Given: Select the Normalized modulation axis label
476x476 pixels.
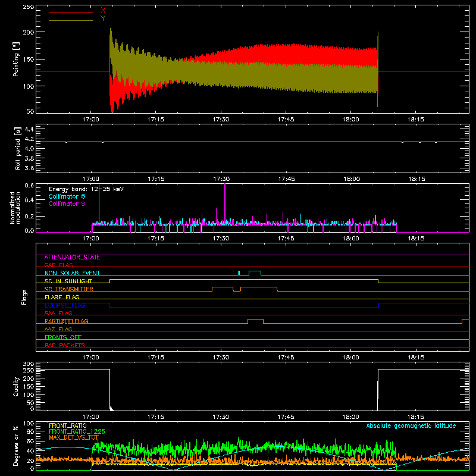Looking at the screenshot, I should pyautogui.click(x=15, y=208).
